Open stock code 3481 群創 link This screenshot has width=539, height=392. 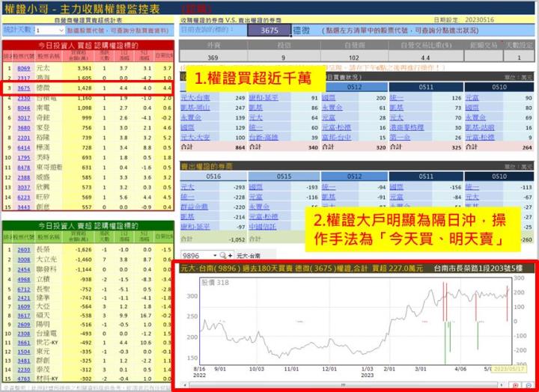[24, 361]
